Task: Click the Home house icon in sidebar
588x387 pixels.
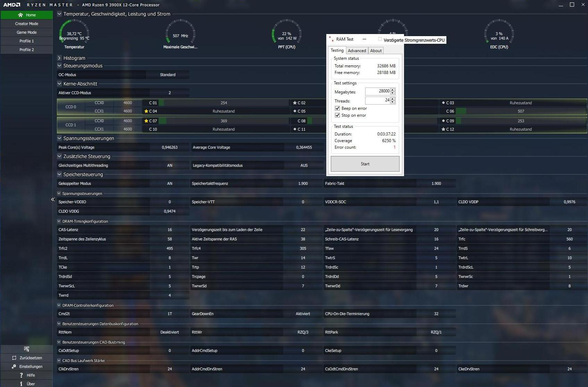Action: [x=20, y=15]
